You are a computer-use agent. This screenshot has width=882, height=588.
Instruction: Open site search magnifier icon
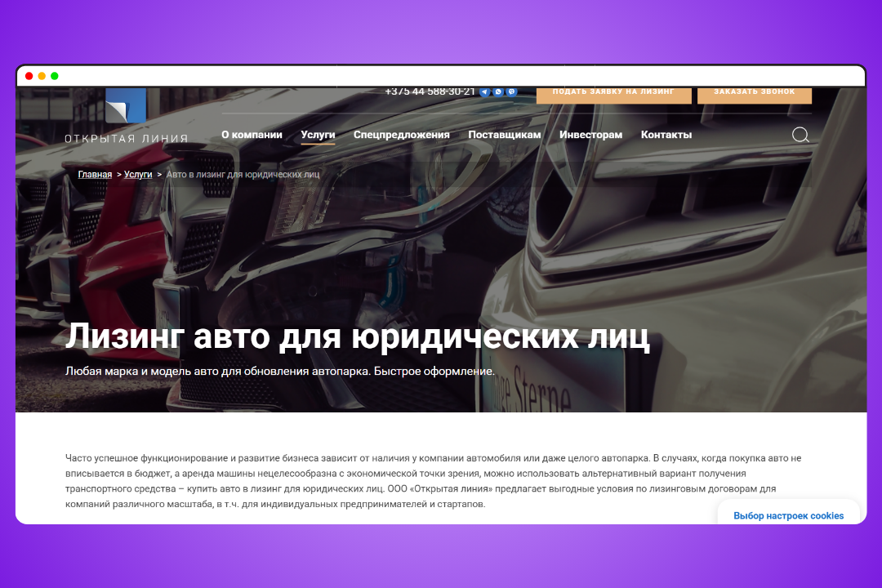pos(800,135)
